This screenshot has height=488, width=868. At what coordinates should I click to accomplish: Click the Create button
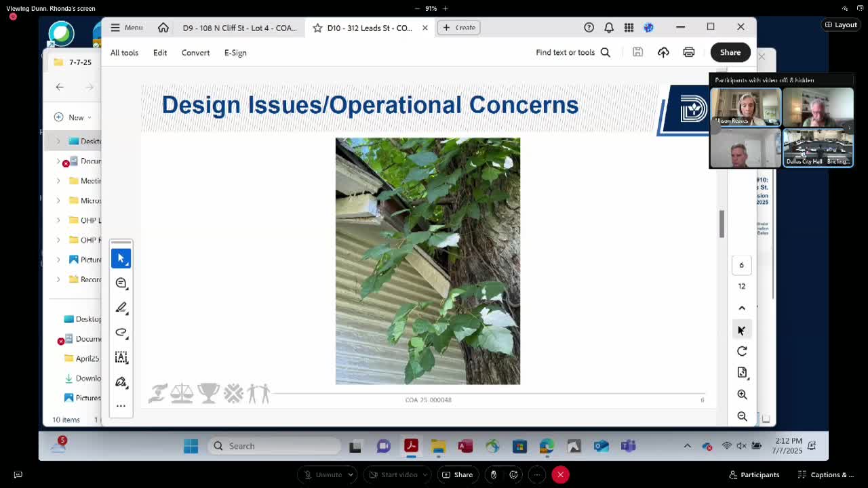459,28
